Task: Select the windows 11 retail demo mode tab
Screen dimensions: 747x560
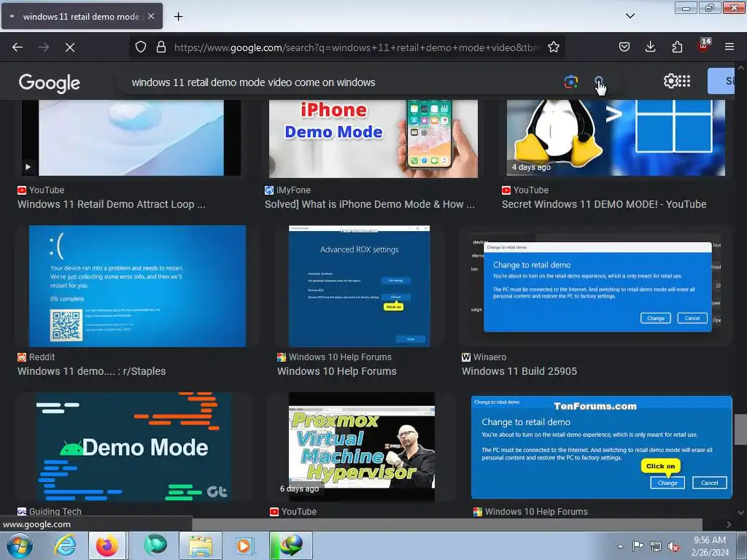Action: coord(82,16)
